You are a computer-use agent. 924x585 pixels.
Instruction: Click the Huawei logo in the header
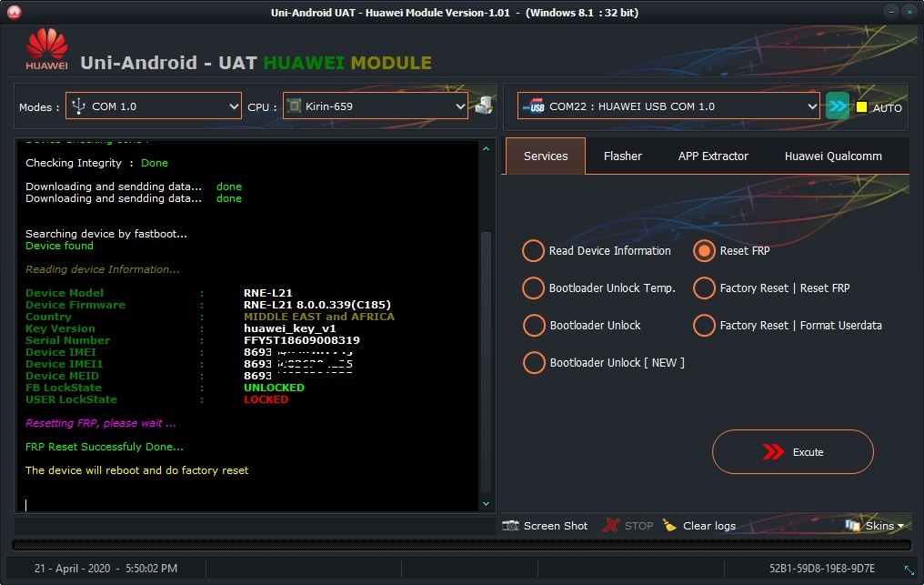pyautogui.click(x=46, y=49)
